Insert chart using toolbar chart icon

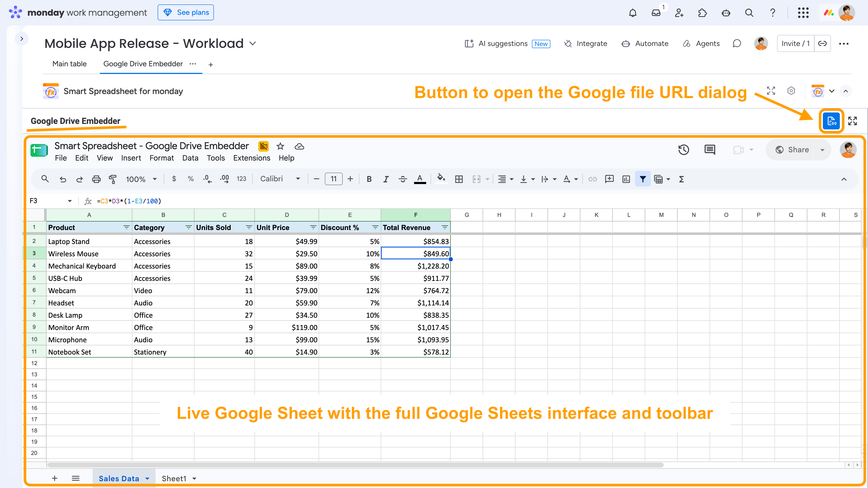point(626,179)
